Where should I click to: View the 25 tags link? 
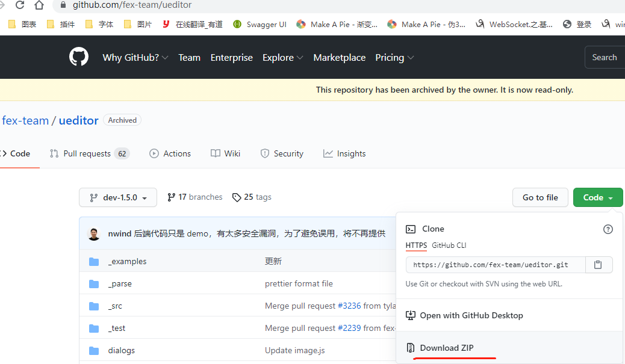[252, 197]
